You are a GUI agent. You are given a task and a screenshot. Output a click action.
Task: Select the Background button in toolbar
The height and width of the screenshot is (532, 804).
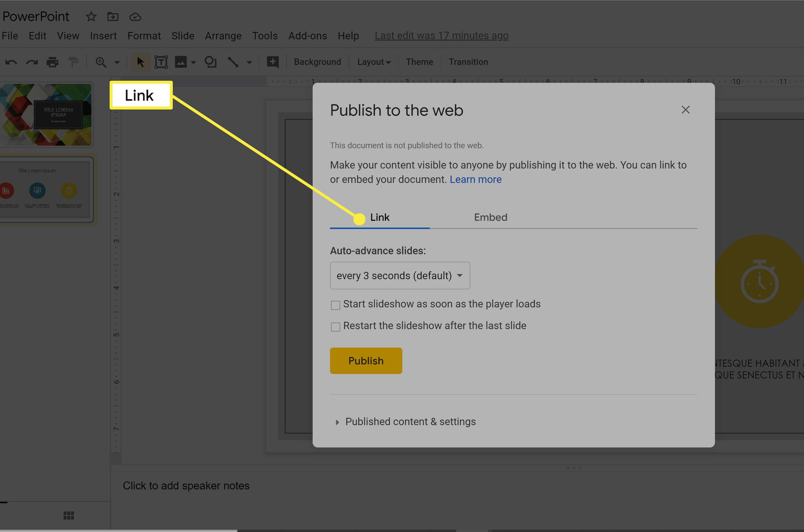pos(317,62)
